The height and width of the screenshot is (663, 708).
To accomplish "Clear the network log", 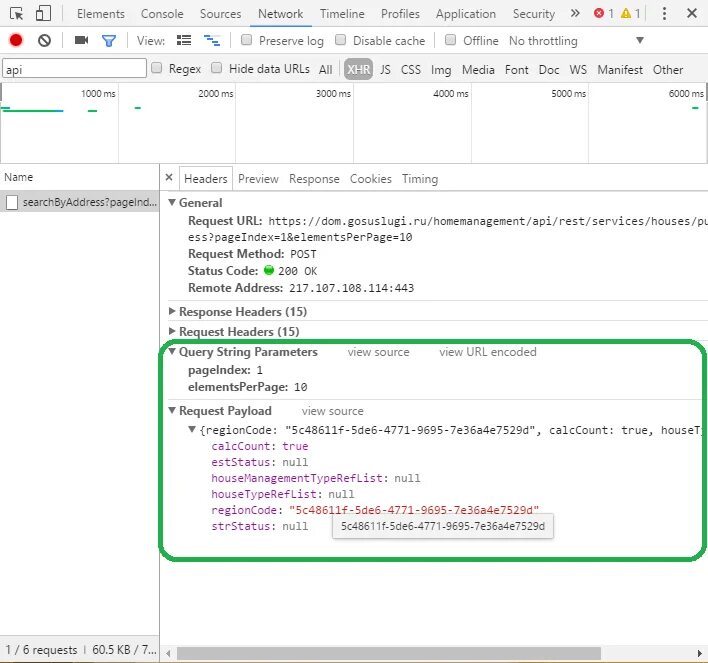I will pyautogui.click(x=44, y=41).
